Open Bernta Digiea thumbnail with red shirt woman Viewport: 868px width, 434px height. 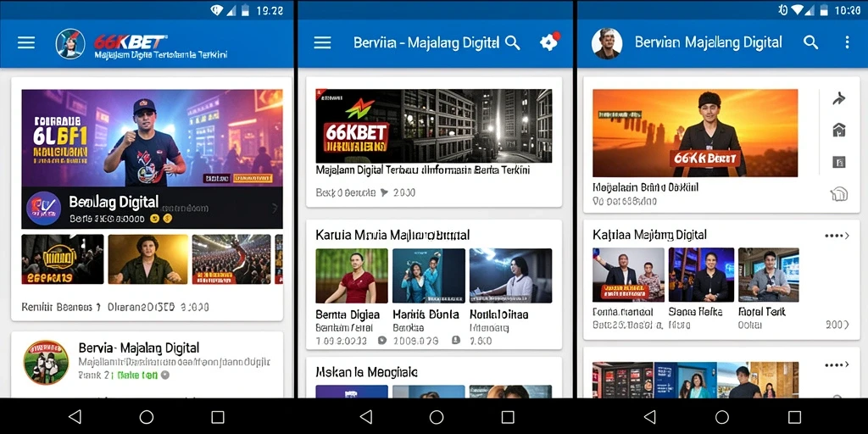(352, 275)
